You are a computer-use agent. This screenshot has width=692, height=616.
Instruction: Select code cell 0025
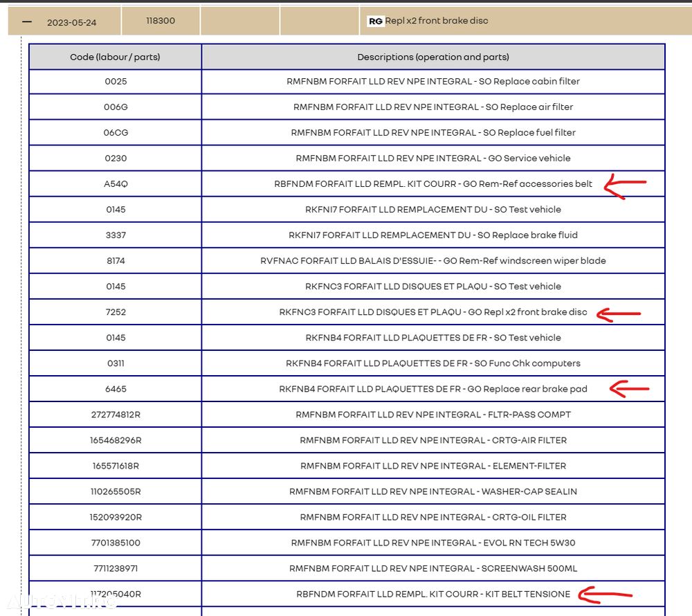click(116, 81)
